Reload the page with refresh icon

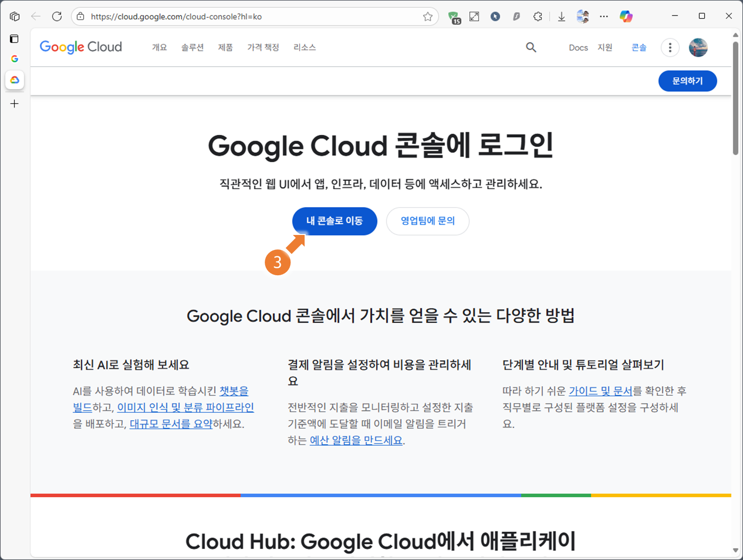[x=57, y=16]
